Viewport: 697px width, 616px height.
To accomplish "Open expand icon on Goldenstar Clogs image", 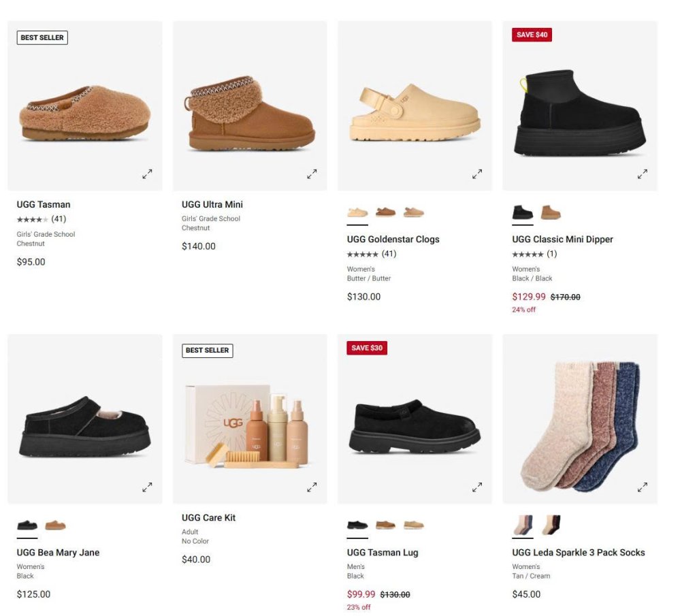I will coord(477,174).
